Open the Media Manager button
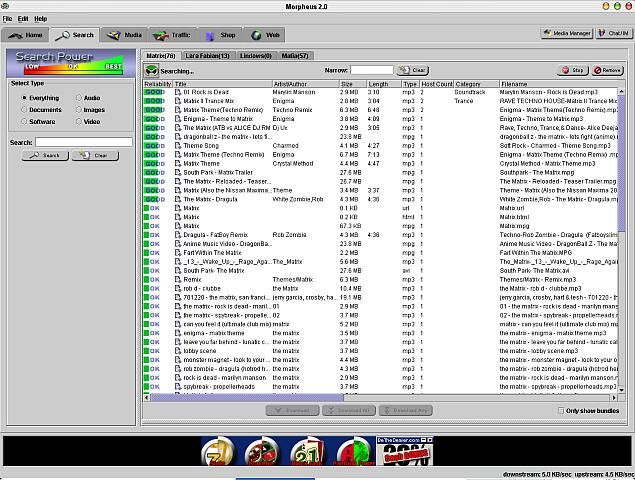 point(567,33)
